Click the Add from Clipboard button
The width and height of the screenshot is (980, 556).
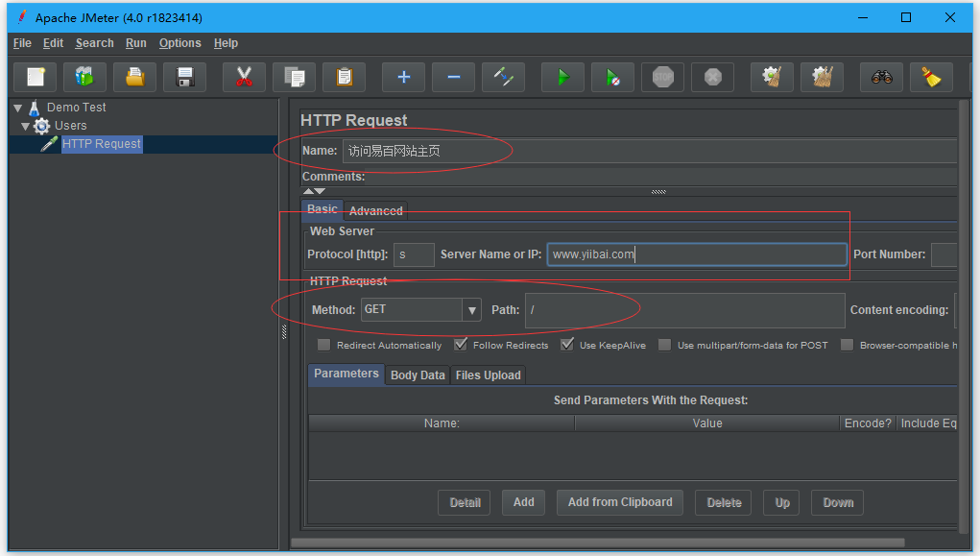(620, 502)
